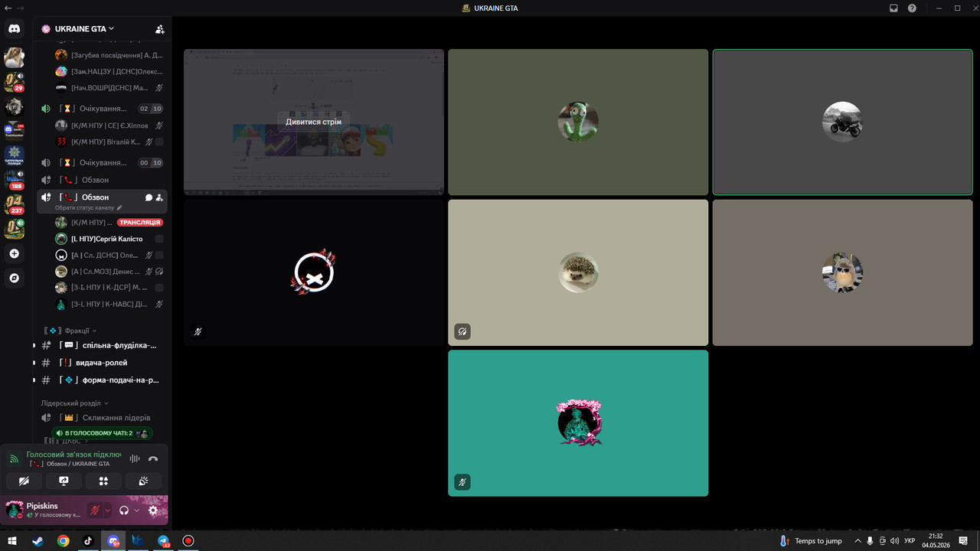Tick the checkbox beside [А | Сл. ДСНС] Оле...

point(159,255)
